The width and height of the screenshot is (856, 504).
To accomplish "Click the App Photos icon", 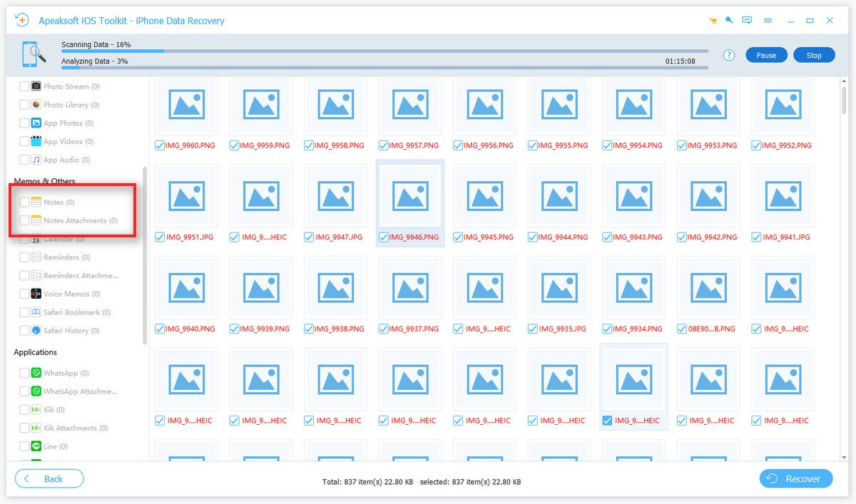I will point(36,123).
